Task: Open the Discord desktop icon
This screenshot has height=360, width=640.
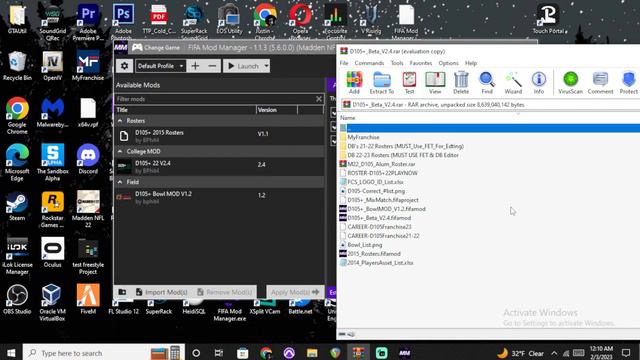Action: pos(88,159)
